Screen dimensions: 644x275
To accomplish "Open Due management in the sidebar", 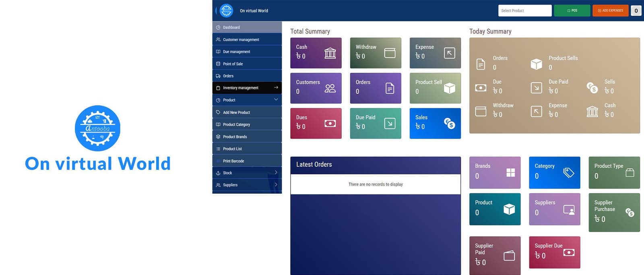I will click(x=247, y=52).
